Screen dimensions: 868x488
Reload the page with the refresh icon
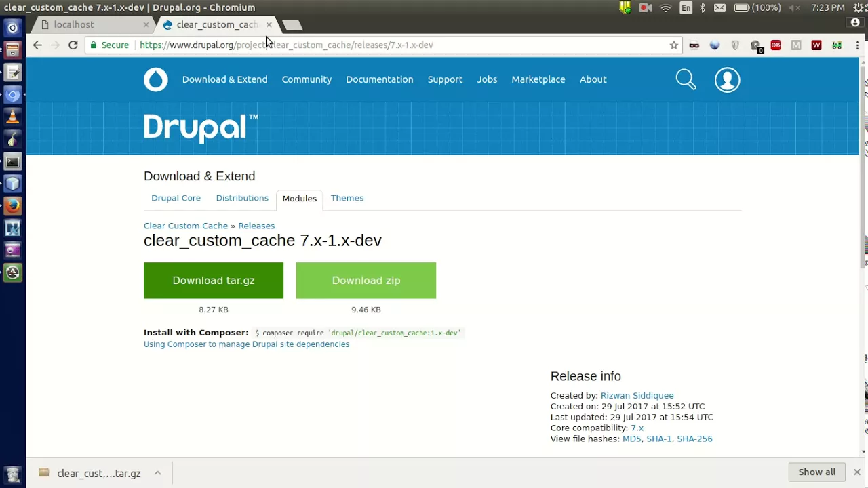pyautogui.click(x=73, y=45)
